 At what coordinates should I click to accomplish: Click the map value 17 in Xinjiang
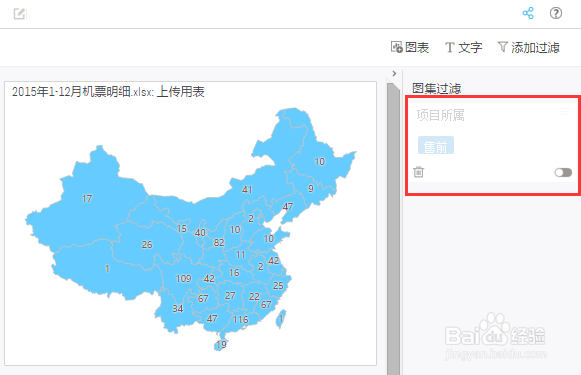[87, 199]
